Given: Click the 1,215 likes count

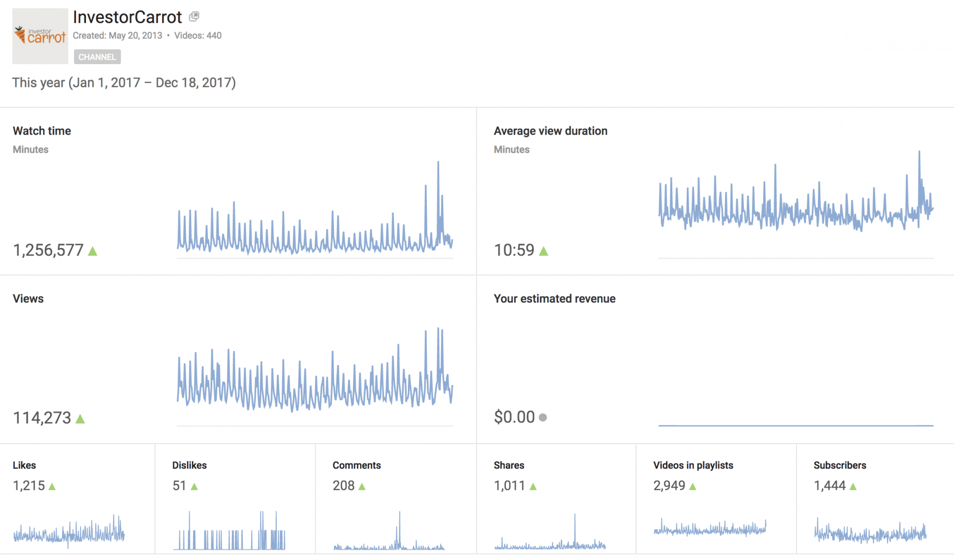Looking at the screenshot, I should pos(29,485).
